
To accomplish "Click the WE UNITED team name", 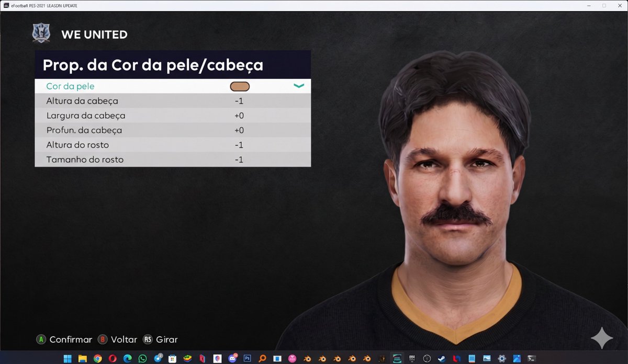I will point(94,35).
